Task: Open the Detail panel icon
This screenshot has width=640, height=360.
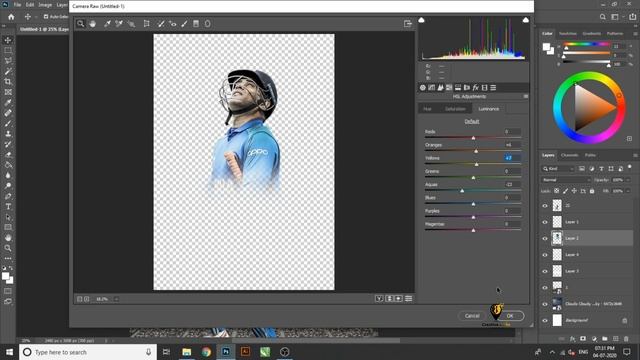Action: [440, 88]
